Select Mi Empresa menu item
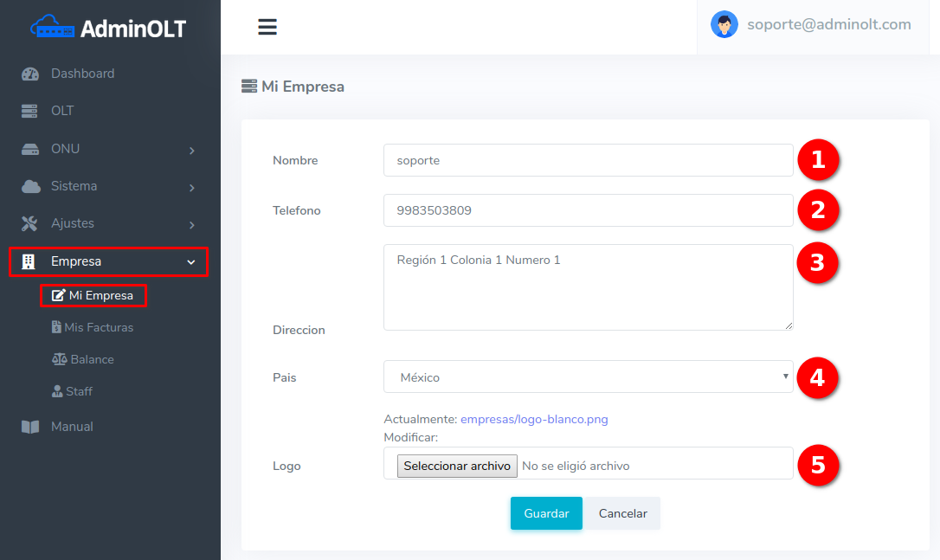Image resolution: width=940 pixels, height=560 pixels. click(x=93, y=296)
